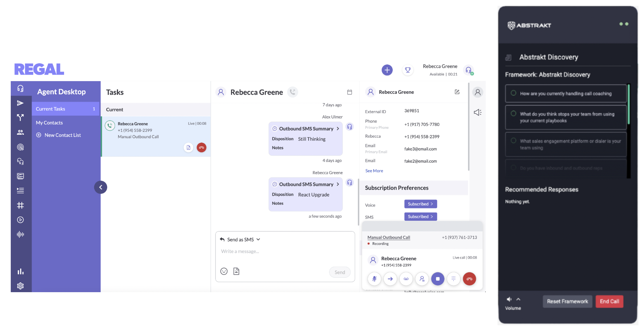This screenshot has height=329, width=644.
Task: Click the REGAL logo
Action: [39, 69]
